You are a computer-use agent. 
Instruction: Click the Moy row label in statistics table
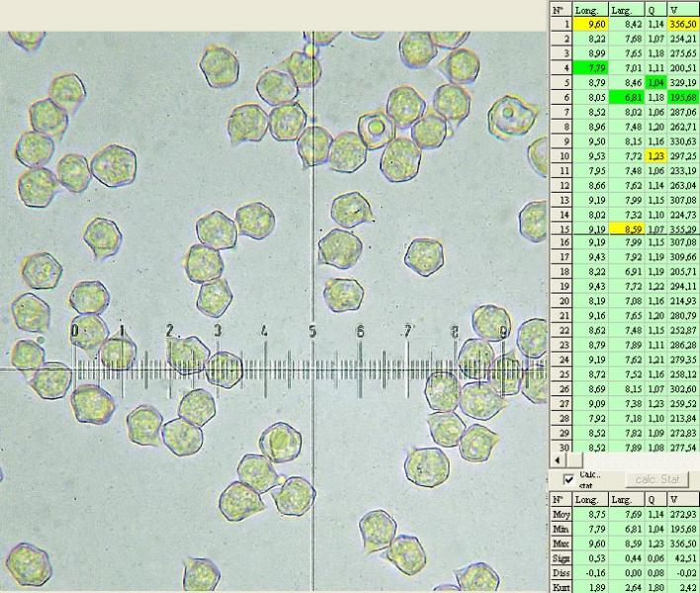(x=561, y=515)
